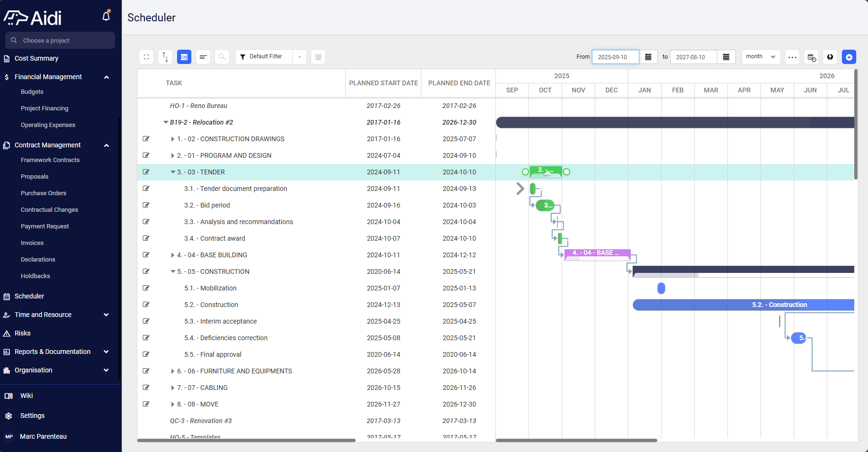
Task: Click the gantt vertical scrollbar
Action: point(856,125)
